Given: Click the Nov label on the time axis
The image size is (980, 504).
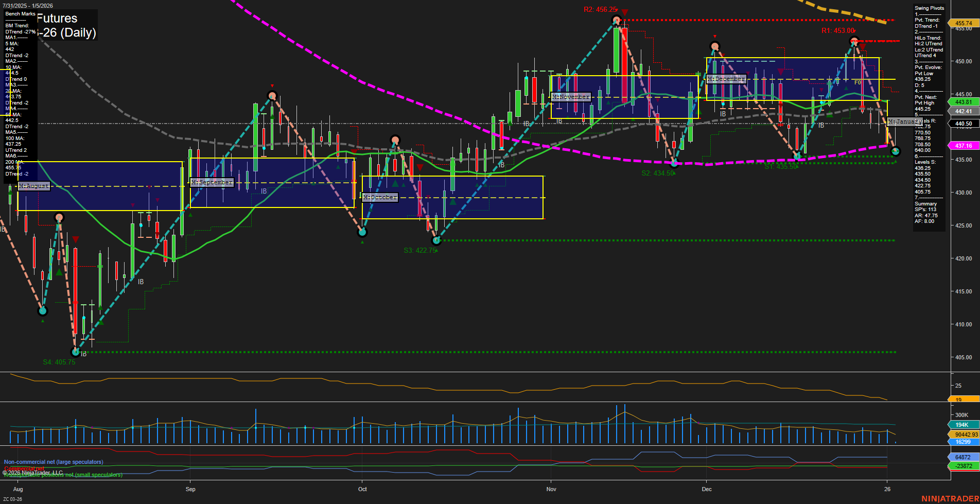Looking at the screenshot, I should click(551, 489).
